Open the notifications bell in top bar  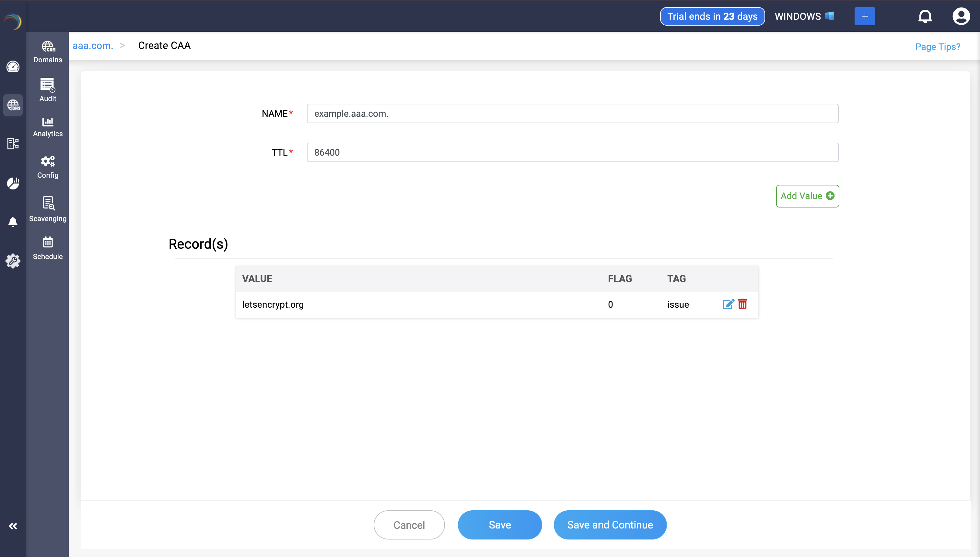pos(925,17)
